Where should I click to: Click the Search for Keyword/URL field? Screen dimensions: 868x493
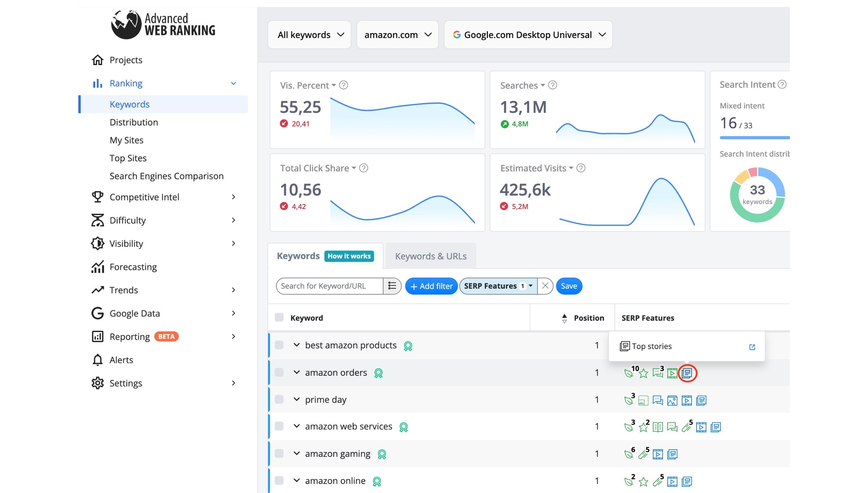[329, 286]
